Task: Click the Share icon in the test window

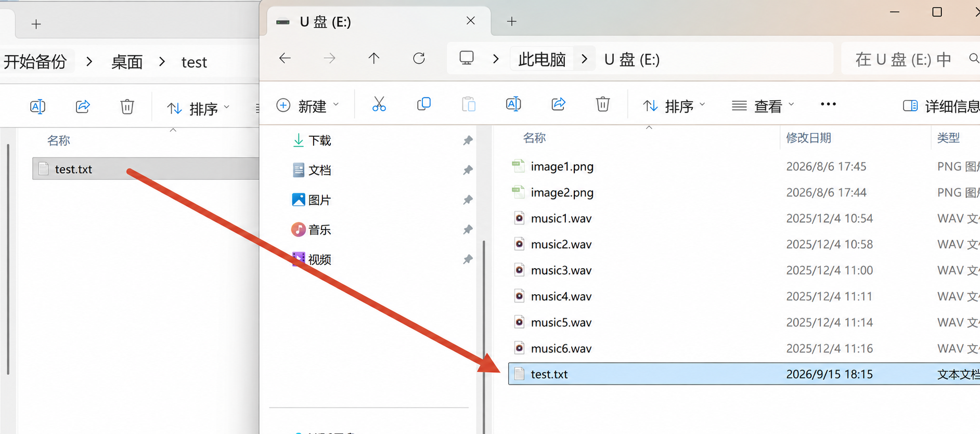Action: point(83,107)
